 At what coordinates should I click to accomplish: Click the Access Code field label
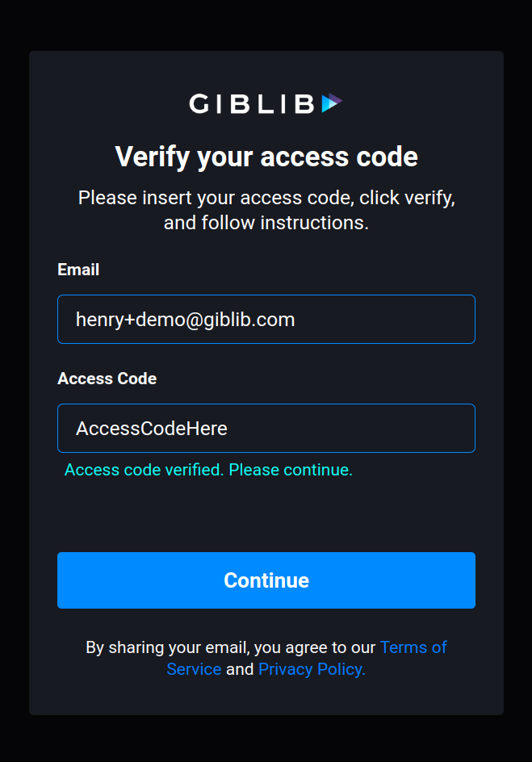tap(107, 379)
